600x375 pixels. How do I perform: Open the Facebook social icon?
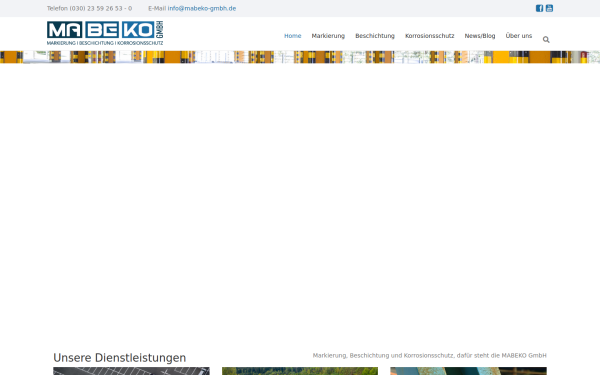coord(539,8)
